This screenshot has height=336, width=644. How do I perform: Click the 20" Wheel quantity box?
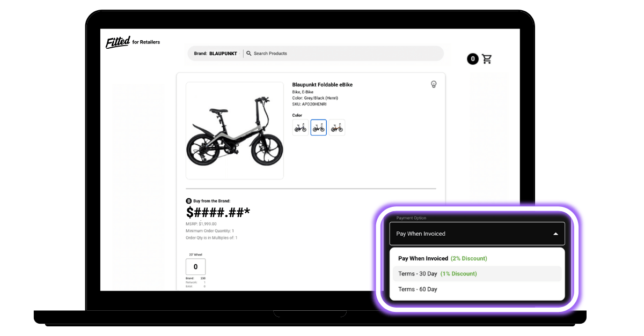(195, 267)
